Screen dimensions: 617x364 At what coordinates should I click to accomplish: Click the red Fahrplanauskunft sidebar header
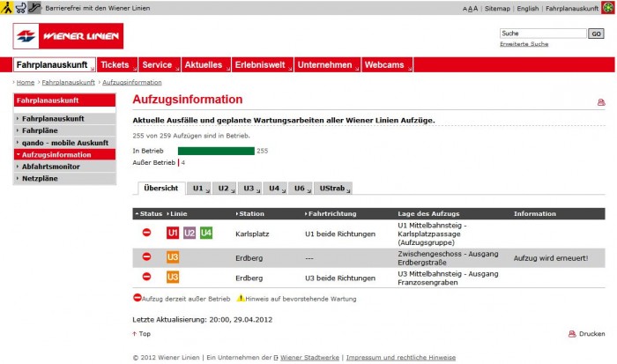pos(65,100)
